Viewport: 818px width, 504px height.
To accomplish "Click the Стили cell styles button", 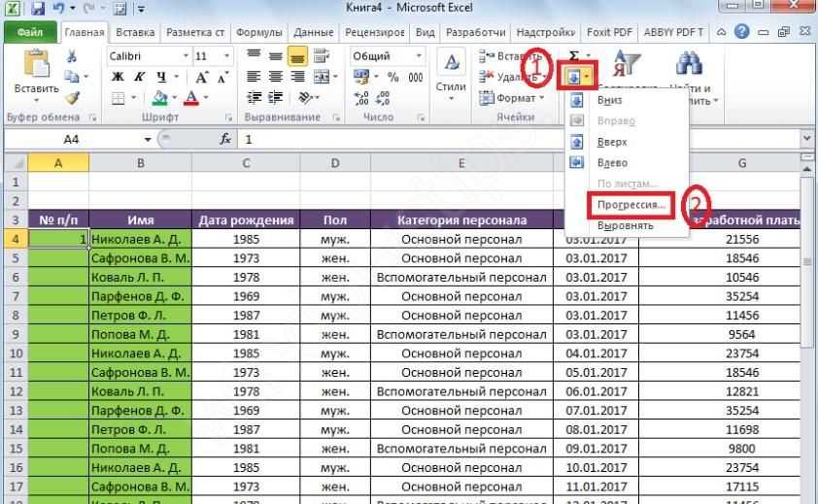I will point(451,76).
